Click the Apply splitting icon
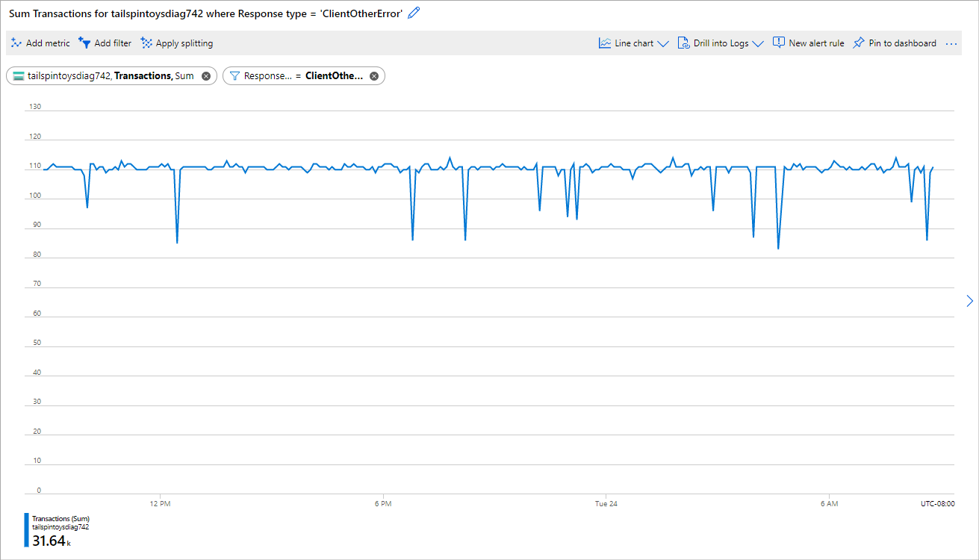 click(x=146, y=43)
